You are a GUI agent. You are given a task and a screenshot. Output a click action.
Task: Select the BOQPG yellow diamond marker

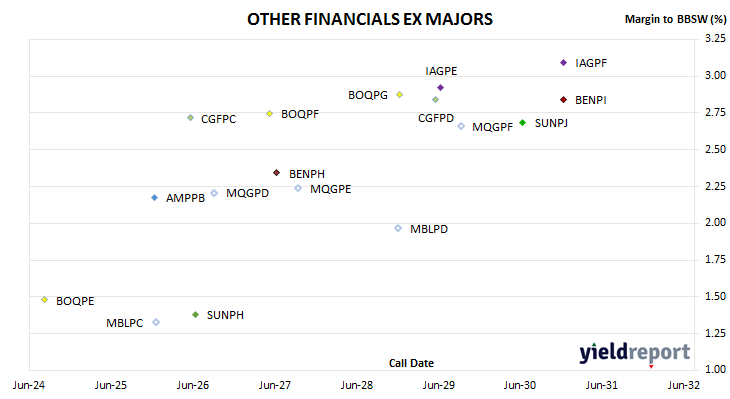coord(399,95)
